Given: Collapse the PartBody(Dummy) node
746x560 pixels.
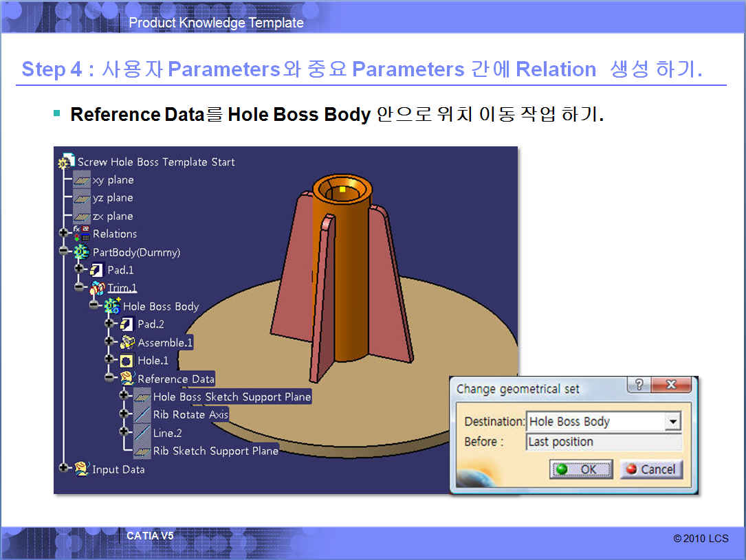Looking at the screenshot, I should 65,252.
